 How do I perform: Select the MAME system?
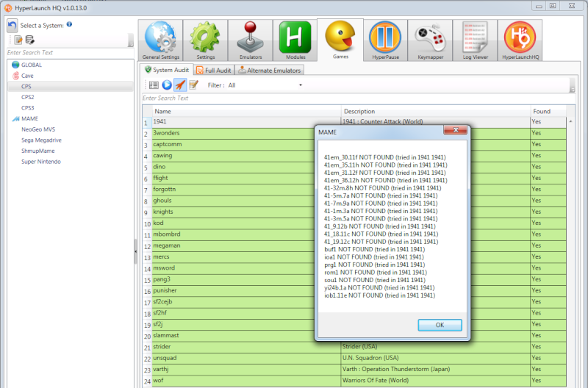click(29, 118)
